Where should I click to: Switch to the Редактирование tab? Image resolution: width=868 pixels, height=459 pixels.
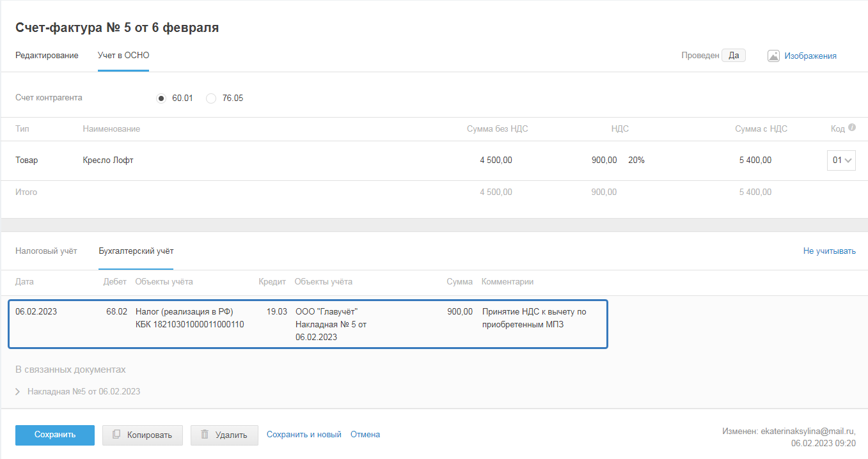(x=47, y=56)
